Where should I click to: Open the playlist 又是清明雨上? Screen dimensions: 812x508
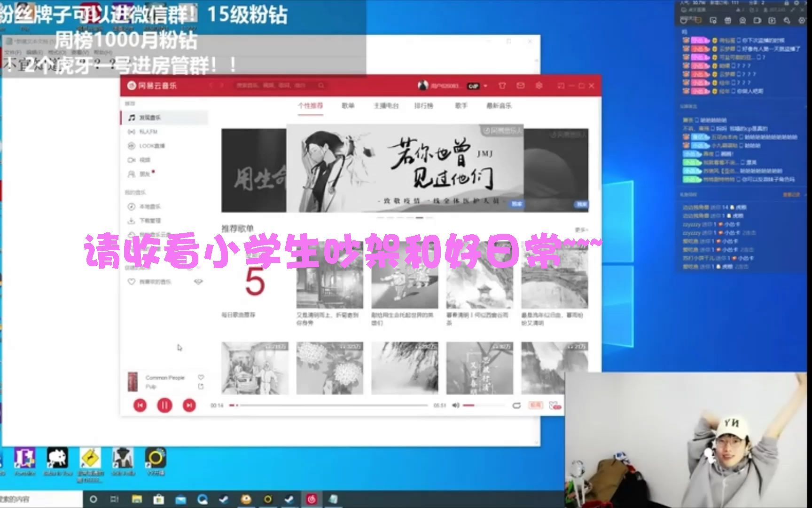coord(329,275)
